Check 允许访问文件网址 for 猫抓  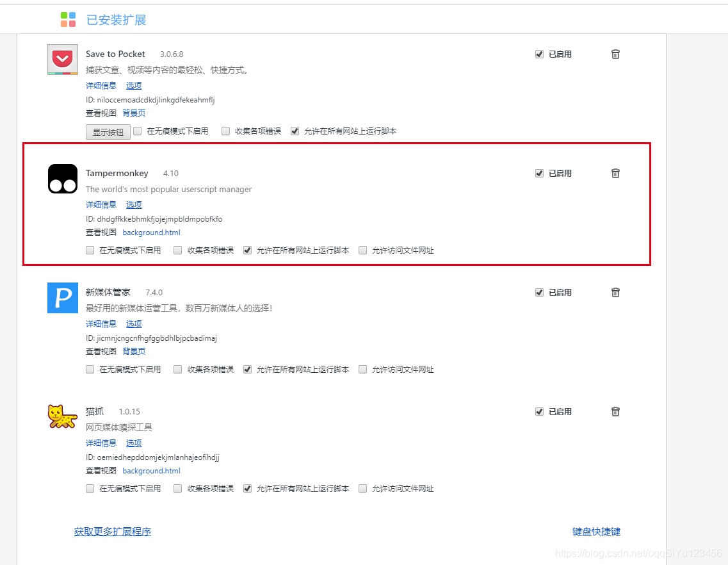tap(363, 489)
